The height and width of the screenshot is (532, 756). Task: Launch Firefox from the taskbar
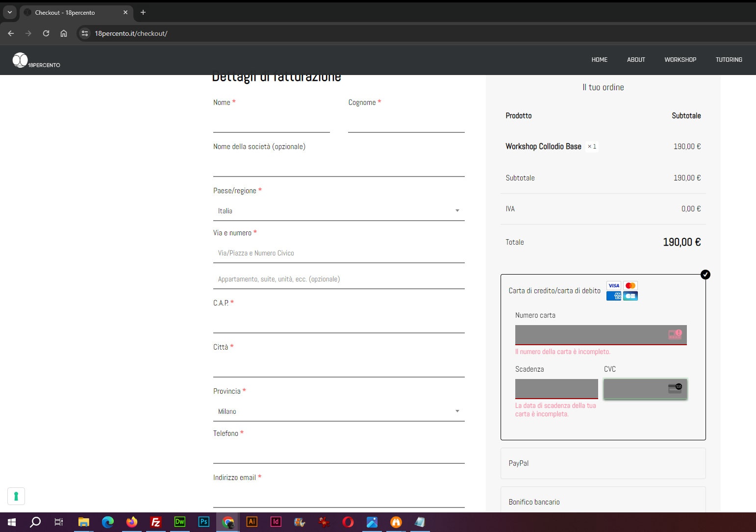132,522
